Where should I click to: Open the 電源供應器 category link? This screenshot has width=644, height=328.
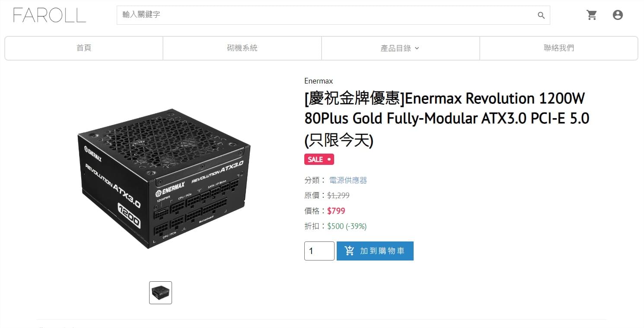point(348,180)
